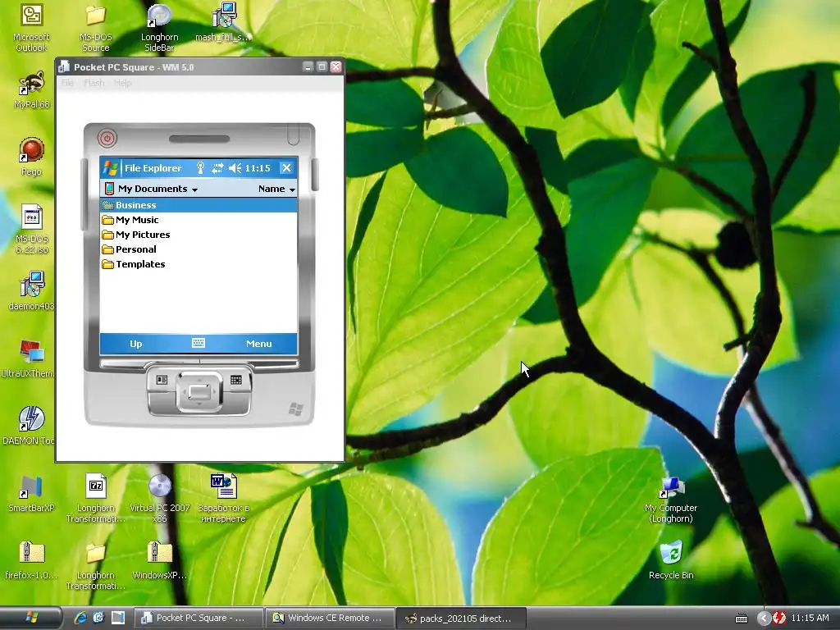Click the Windows Start button on taskbar

31,618
